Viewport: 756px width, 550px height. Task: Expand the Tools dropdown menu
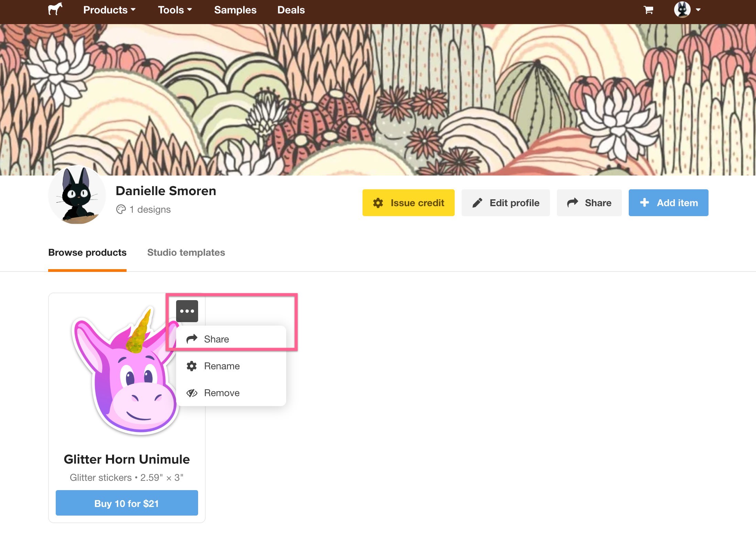(x=174, y=10)
